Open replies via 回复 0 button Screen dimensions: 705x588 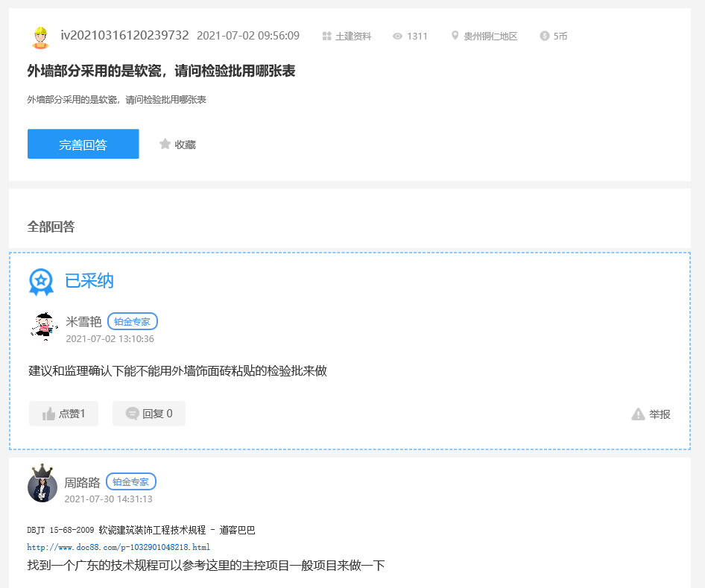click(x=148, y=414)
